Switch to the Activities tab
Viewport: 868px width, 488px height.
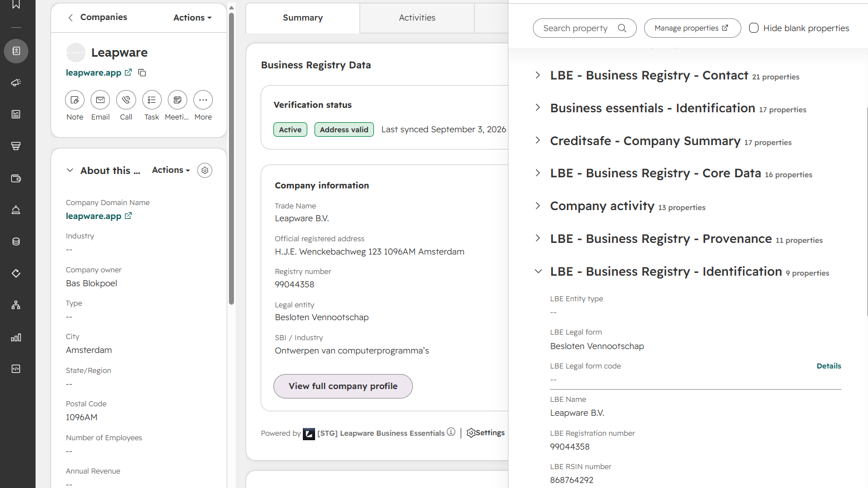point(417,18)
